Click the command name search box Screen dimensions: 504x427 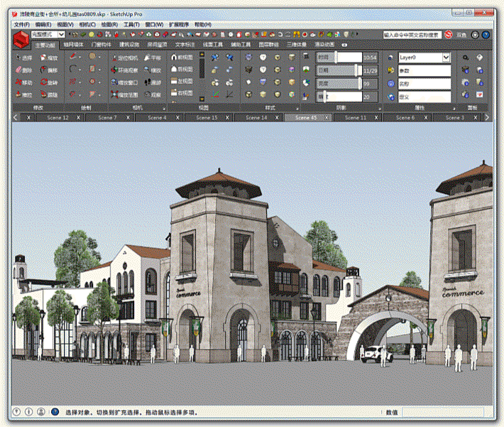pyautogui.click(x=412, y=34)
